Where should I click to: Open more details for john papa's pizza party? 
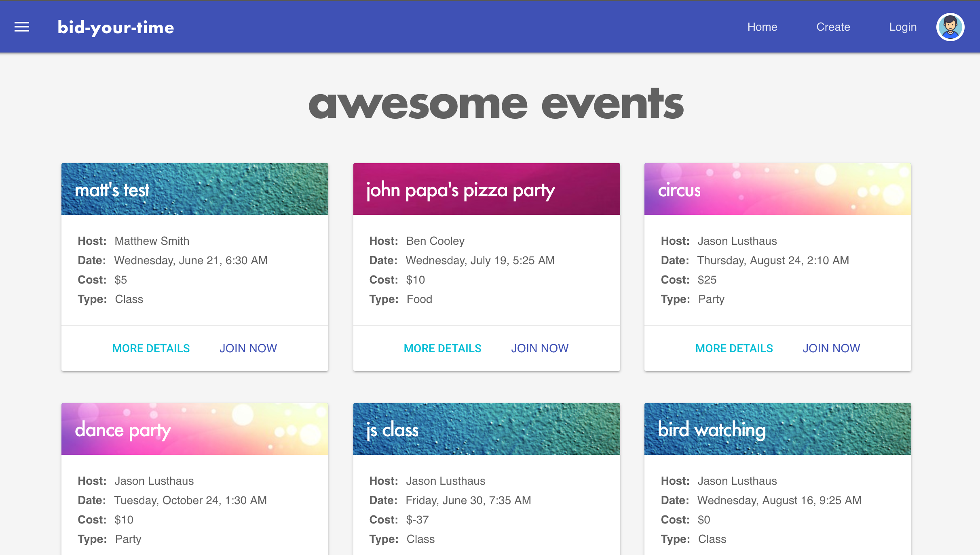point(442,348)
